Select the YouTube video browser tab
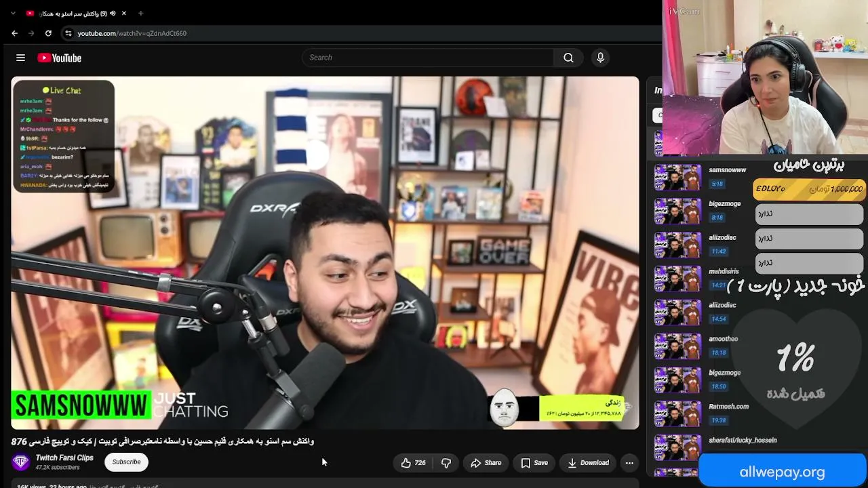868x488 pixels. (x=75, y=14)
